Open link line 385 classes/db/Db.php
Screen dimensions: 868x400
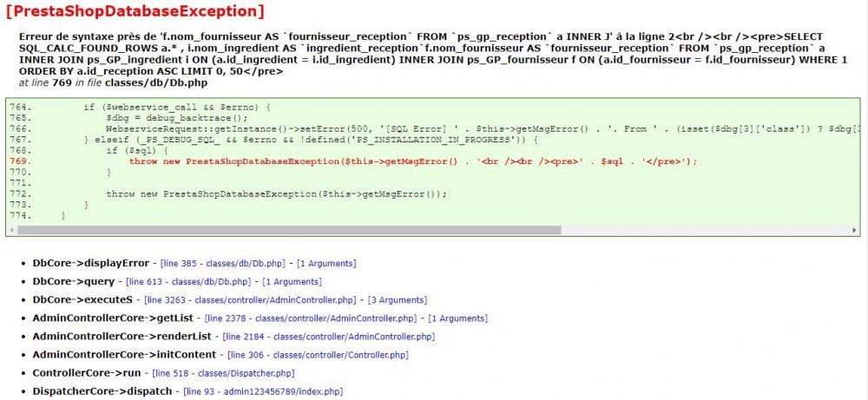[x=222, y=264]
